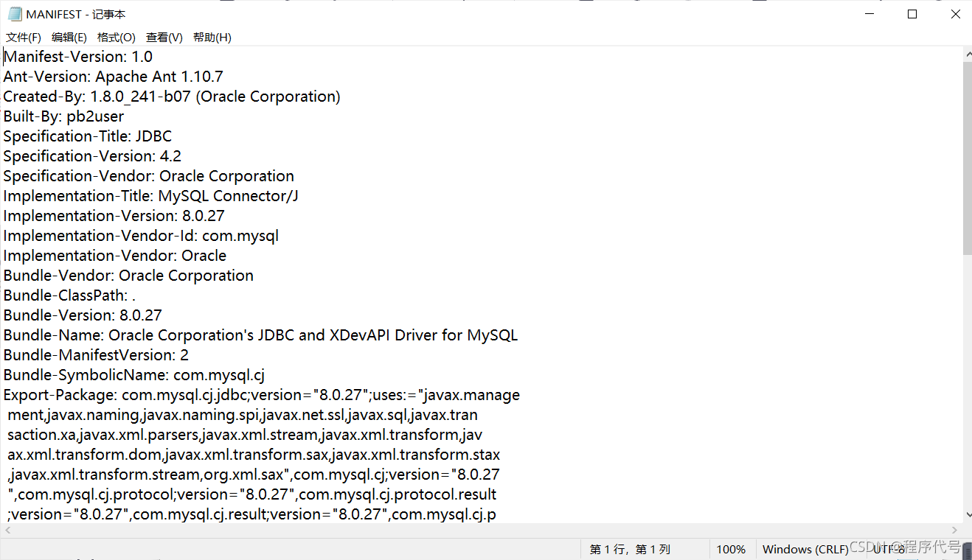This screenshot has width=972, height=560.
Task: Click line containing 'com.mysql.cj.protocol.result'
Action: (252, 494)
